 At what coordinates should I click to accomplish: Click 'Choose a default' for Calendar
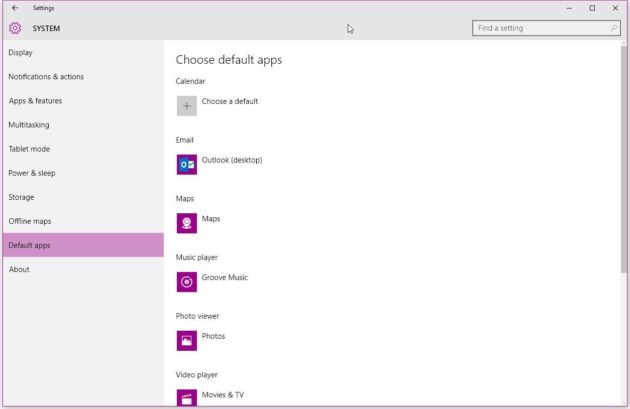pyautogui.click(x=230, y=101)
